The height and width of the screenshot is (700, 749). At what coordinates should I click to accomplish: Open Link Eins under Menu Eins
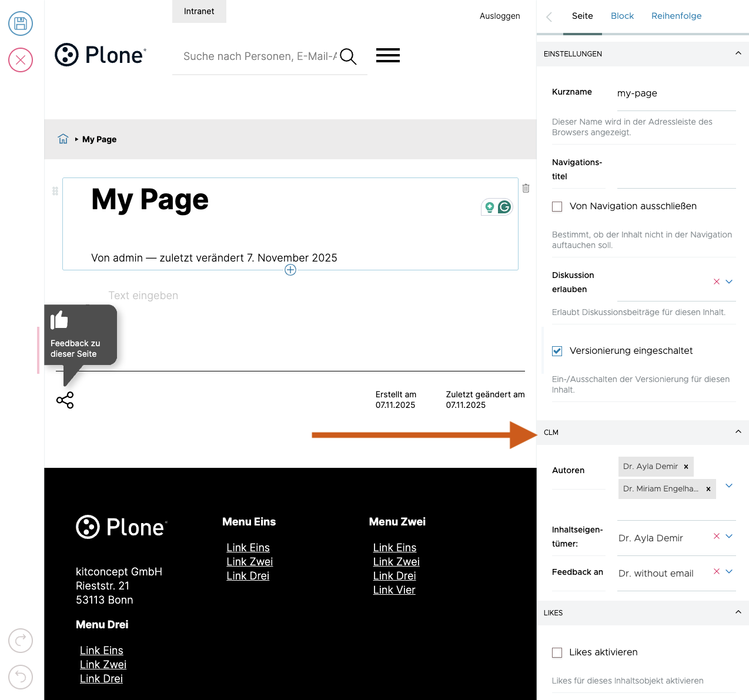pos(248,548)
